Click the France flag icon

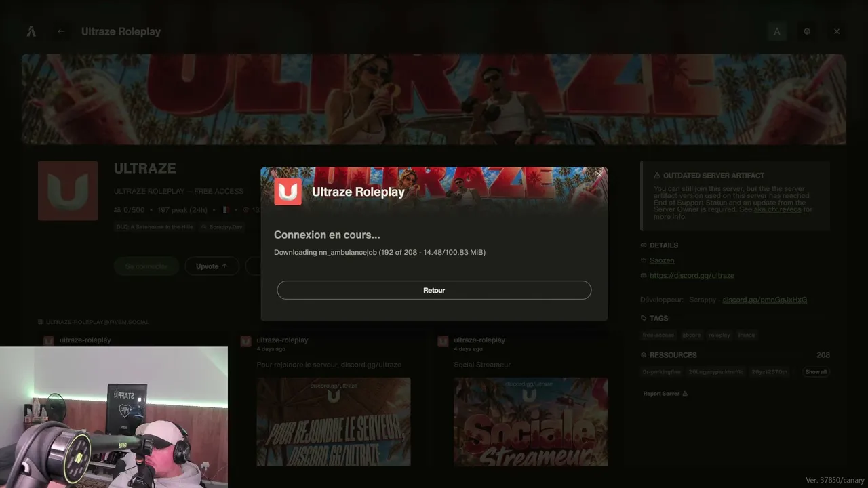click(x=226, y=210)
